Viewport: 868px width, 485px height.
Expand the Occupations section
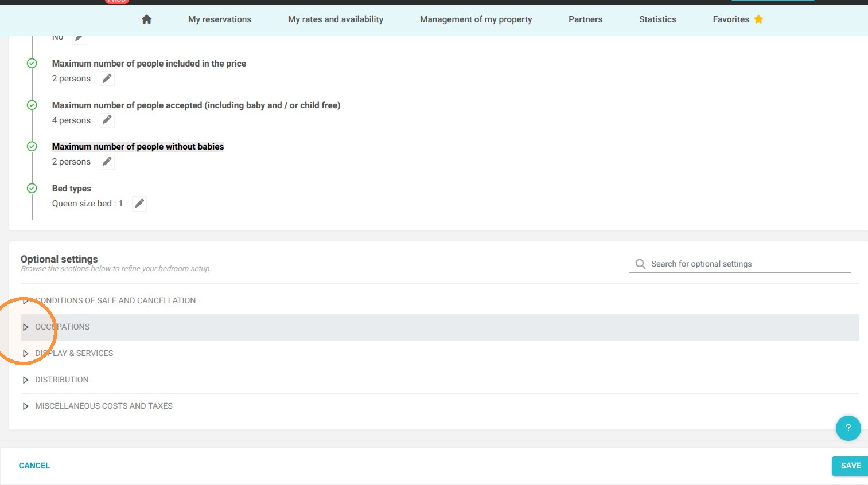pyautogui.click(x=440, y=327)
